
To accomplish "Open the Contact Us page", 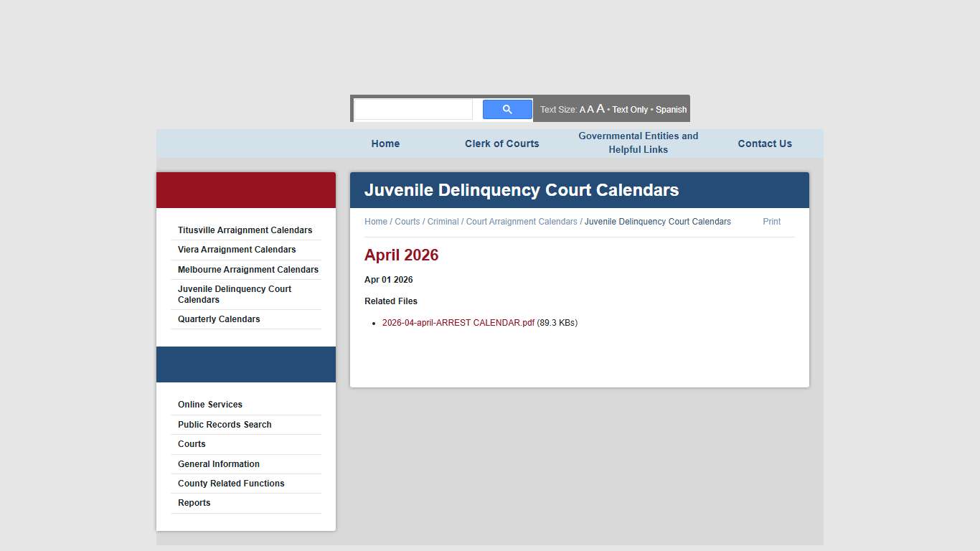I will click(x=765, y=143).
